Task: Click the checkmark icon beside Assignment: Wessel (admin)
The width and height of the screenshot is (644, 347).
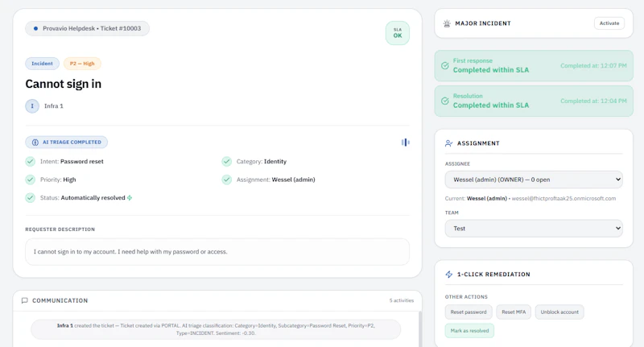Action: point(227,180)
